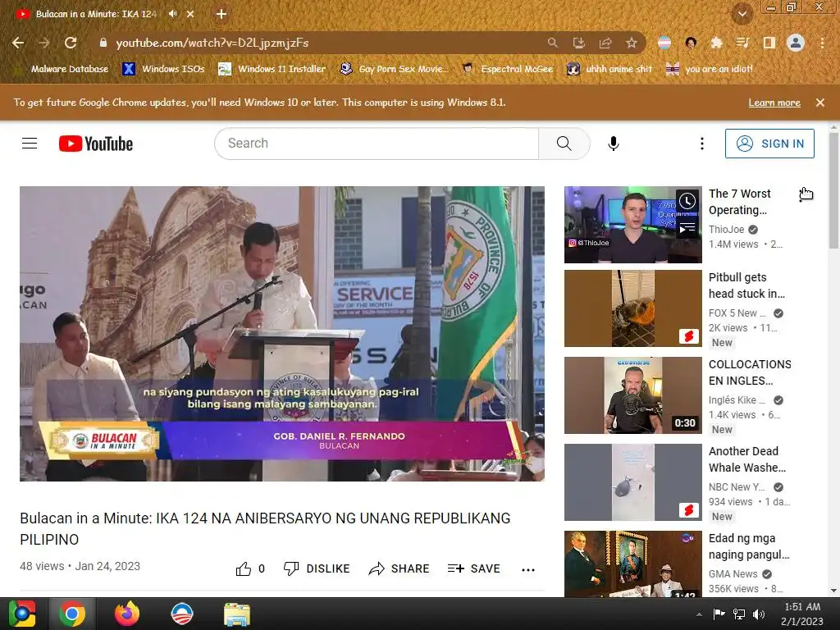
Task: Open the Windows 11 Installer bookmark
Action: click(272, 69)
